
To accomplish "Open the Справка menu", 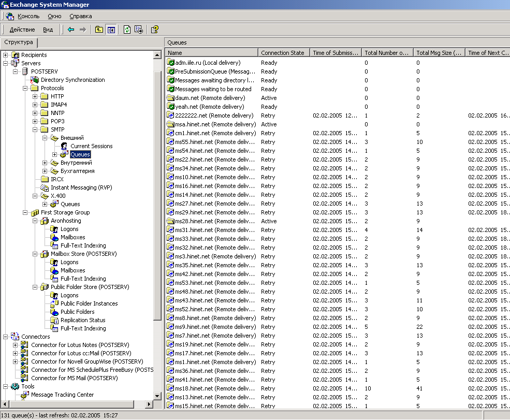I will pos(81,16).
